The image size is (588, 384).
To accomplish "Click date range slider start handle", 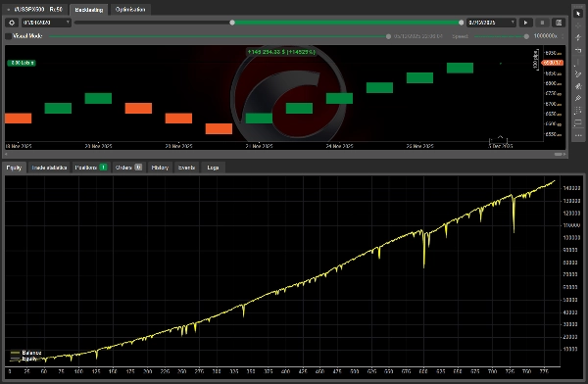I will click(x=232, y=23).
